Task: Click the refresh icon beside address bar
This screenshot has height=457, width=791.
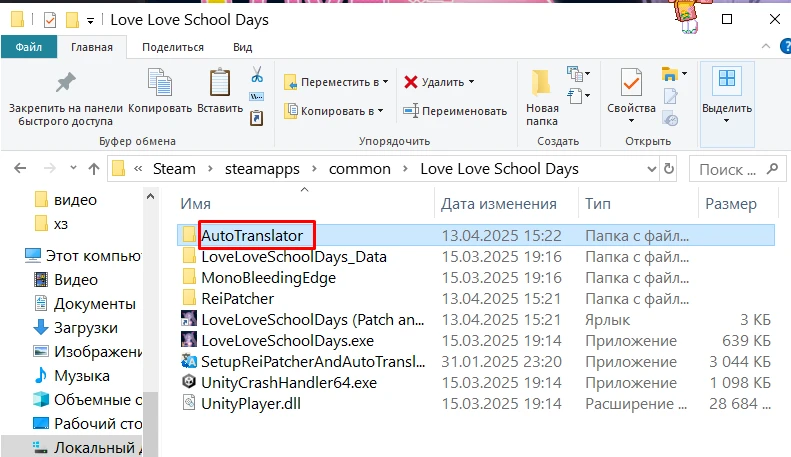Action: point(669,168)
